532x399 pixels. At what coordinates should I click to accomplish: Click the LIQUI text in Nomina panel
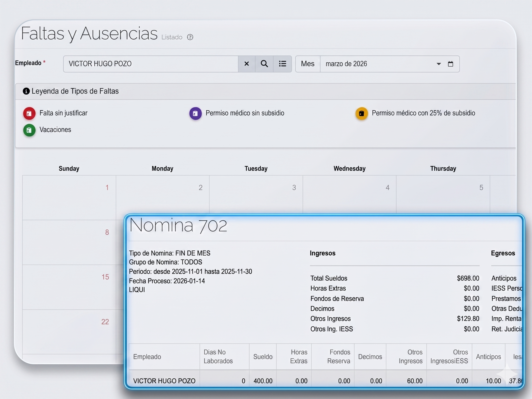click(137, 290)
